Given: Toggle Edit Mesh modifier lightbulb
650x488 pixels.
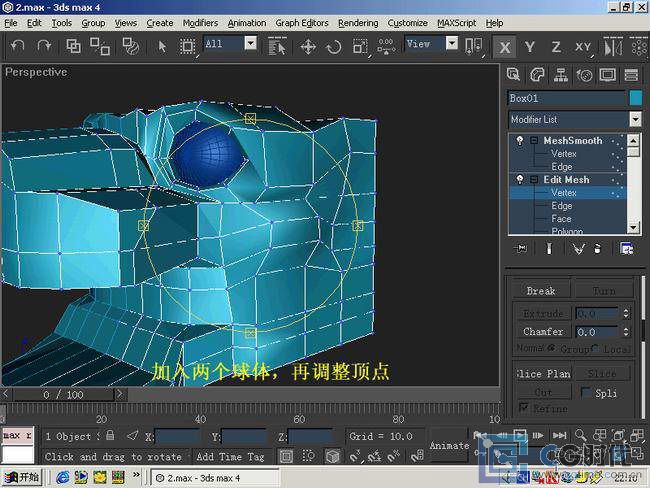Looking at the screenshot, I should (x=519, y=180).
